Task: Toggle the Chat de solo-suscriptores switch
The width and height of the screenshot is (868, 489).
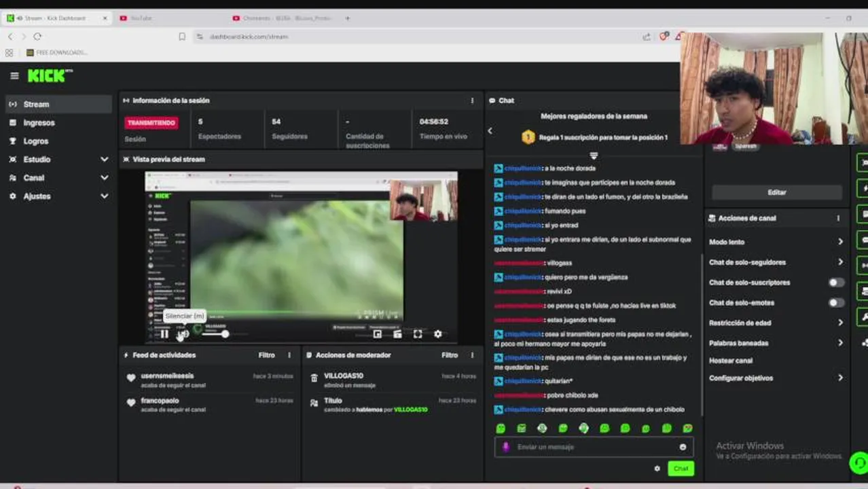Action: coord(836,283)
